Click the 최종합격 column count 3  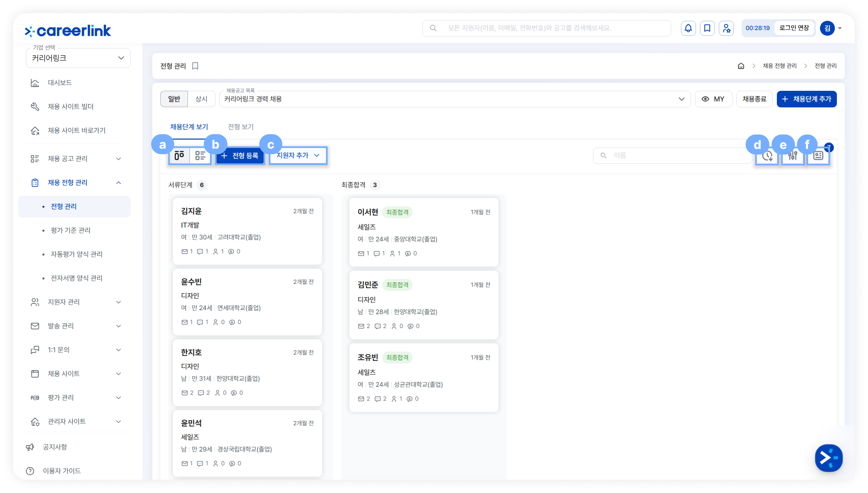(x=375, y=185)
